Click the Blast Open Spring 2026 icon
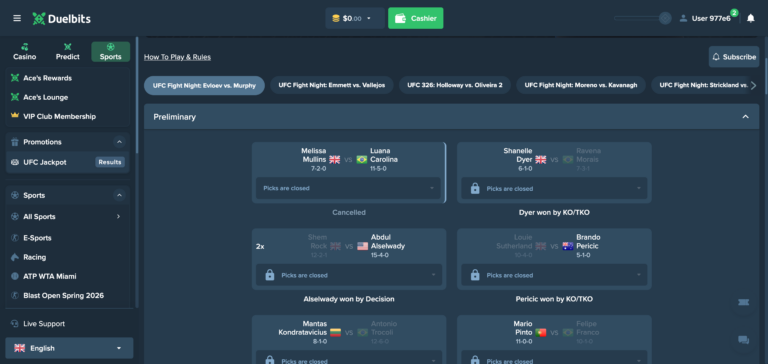The image size is (768, 364). coord(15,295)
